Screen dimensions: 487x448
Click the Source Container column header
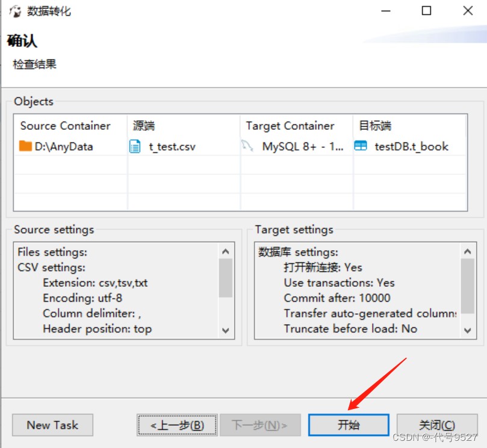(x=70, y=126)
